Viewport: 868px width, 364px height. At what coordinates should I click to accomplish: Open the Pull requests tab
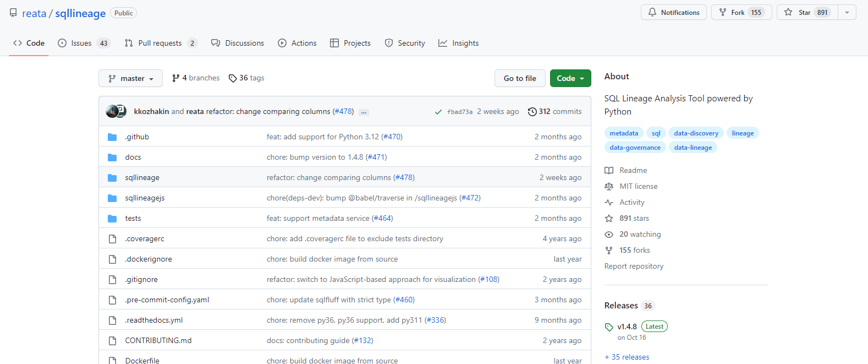coord(160,43)
